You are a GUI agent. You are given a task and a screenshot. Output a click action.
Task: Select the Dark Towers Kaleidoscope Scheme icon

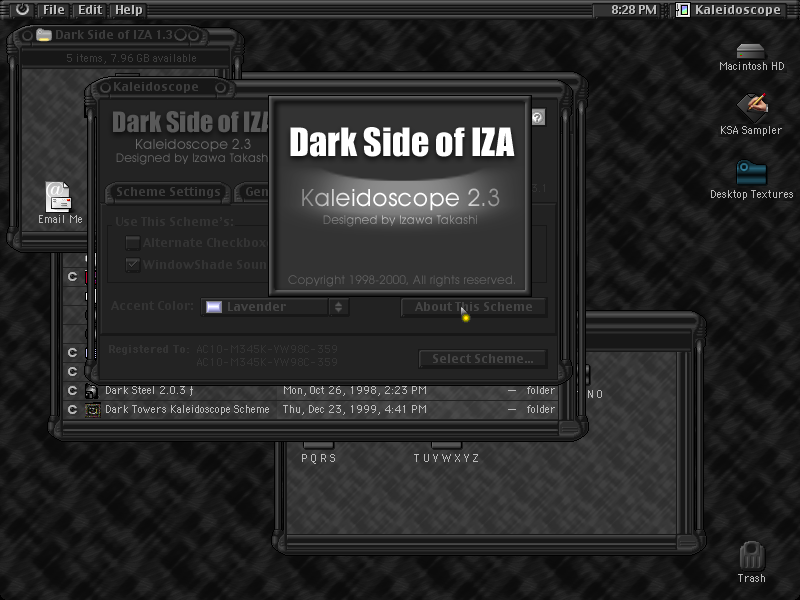(92, 410)
